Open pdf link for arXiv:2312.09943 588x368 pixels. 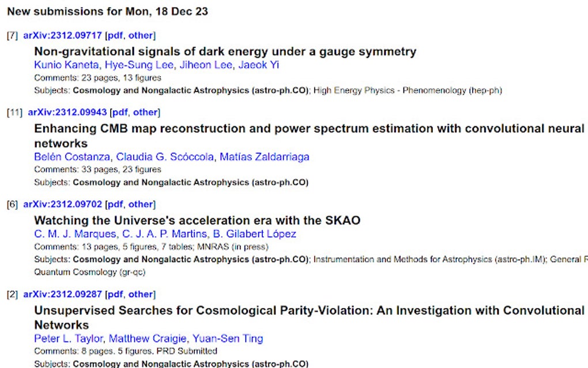120,112
